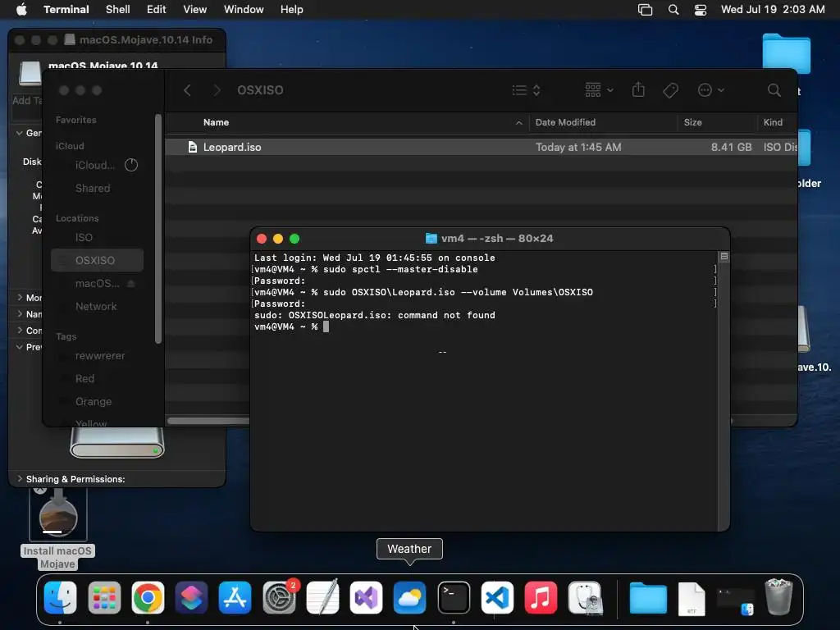Screen dimensions: 840x630
Task: Open System Settings with badge in Dock
Action: 279,597
